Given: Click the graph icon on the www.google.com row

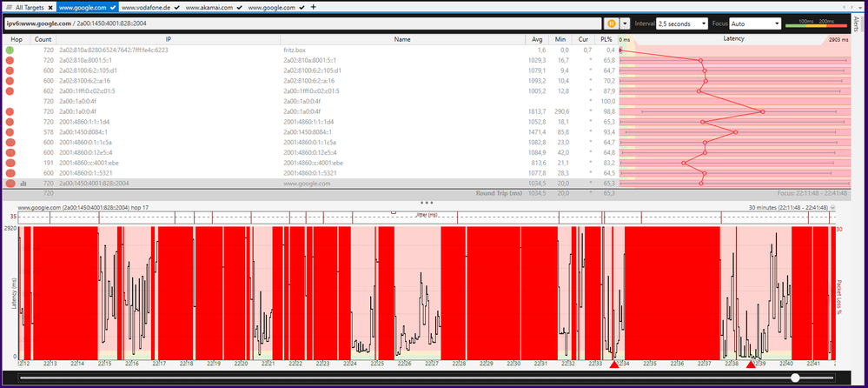Looking at the screenshot, I should (x=23, y=184).
